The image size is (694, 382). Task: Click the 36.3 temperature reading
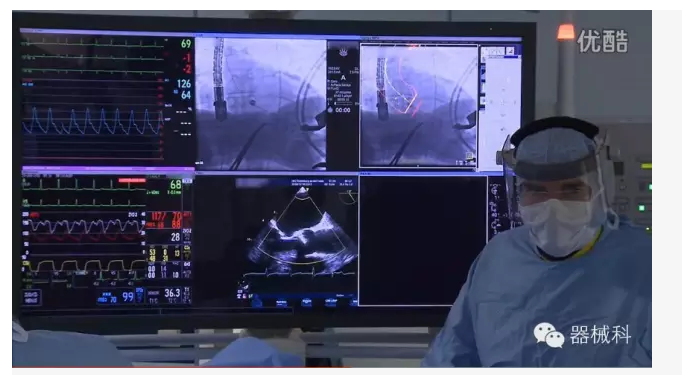pos(172,293)
